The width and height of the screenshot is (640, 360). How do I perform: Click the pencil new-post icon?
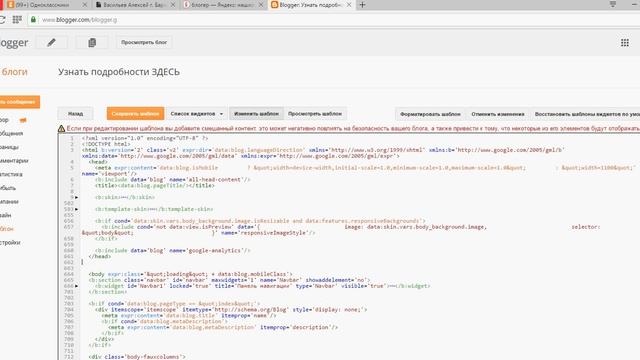51,42
